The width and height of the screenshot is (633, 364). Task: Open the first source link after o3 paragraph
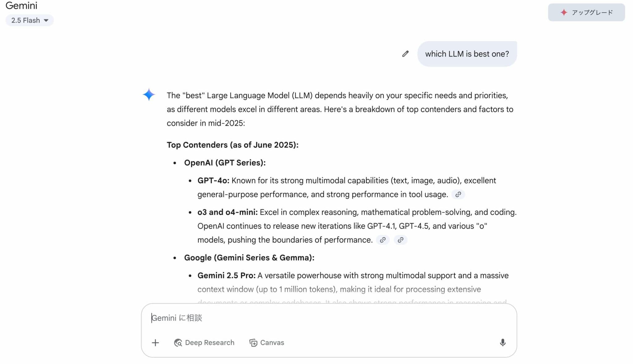coord(383,240)
